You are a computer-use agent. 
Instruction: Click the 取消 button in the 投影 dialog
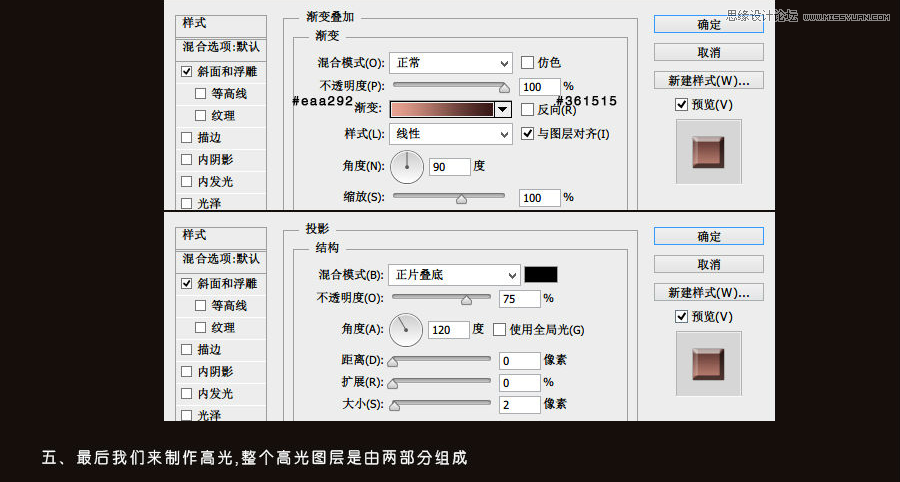pos(709,264)
